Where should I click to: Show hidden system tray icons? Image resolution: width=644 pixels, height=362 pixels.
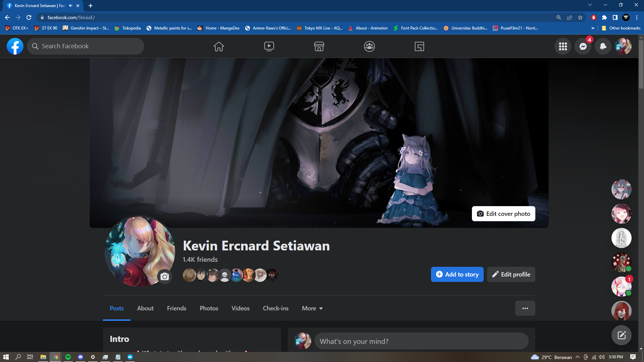[x=578, y=357]
